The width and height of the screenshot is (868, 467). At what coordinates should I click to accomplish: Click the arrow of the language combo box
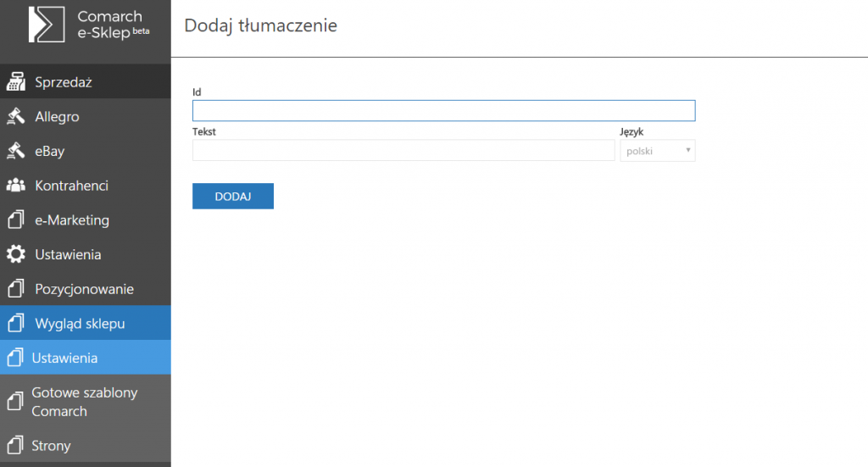coord(688,151)
